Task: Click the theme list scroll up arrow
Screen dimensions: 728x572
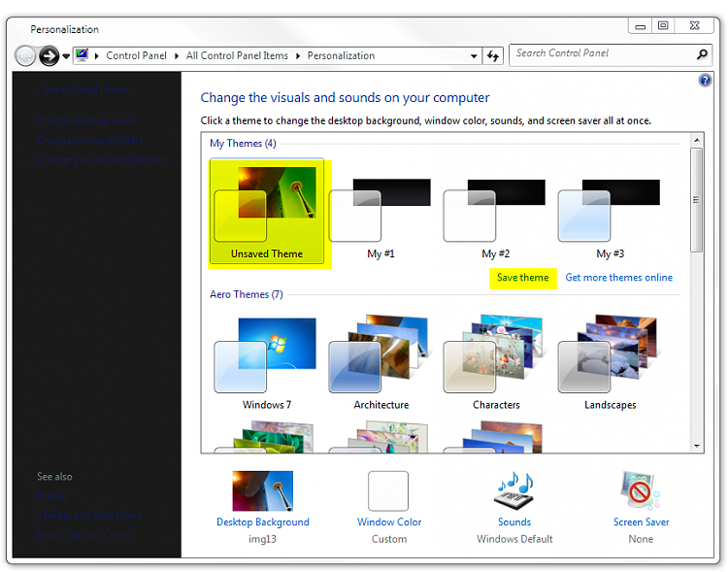Action: (697, 140)
